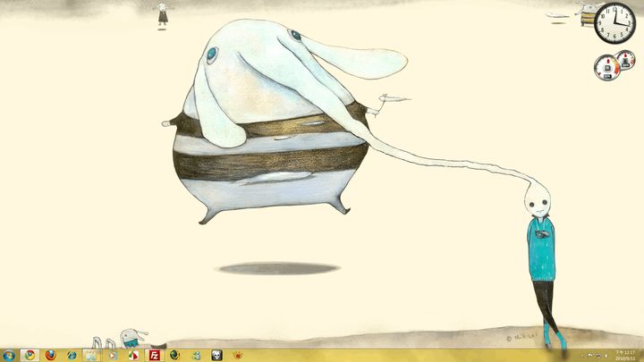This screenshot has height=362, width=644.
Task: Launch FileZilla from the taskbar
Action: [154, 355]
